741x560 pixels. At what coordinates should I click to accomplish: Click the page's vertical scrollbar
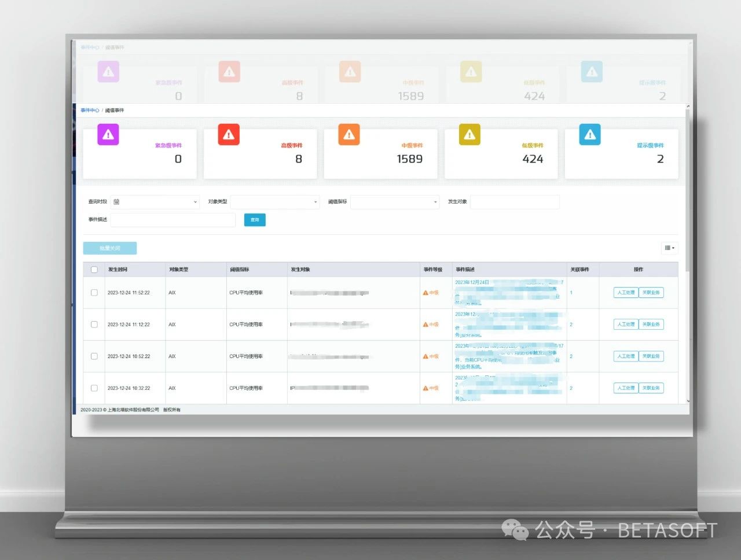[x=688, y=191]
